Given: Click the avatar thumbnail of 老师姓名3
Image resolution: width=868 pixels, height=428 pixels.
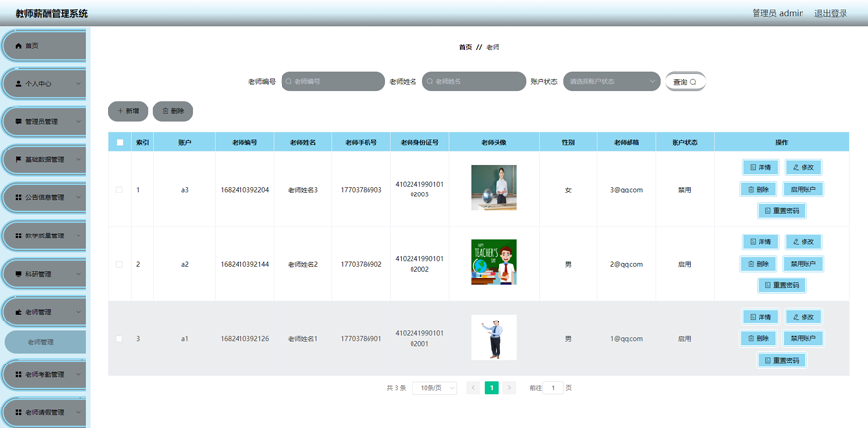Looking at the screenshot, I should (494, 188).
